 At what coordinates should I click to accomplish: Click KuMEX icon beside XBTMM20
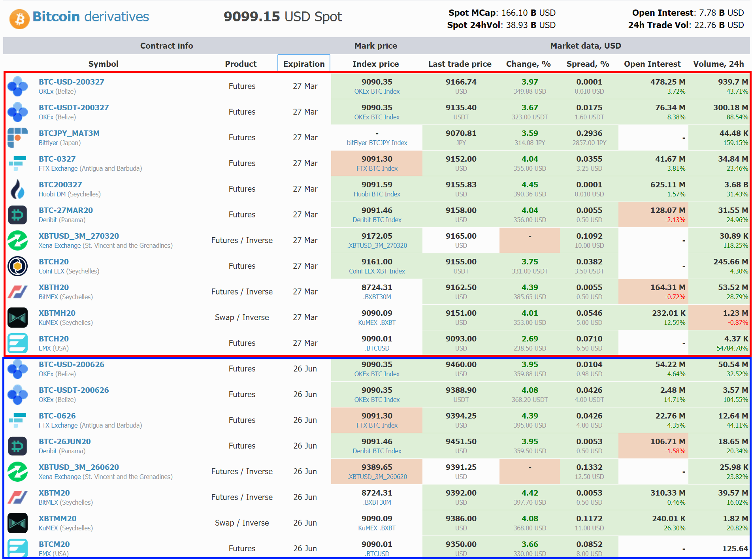17,523
